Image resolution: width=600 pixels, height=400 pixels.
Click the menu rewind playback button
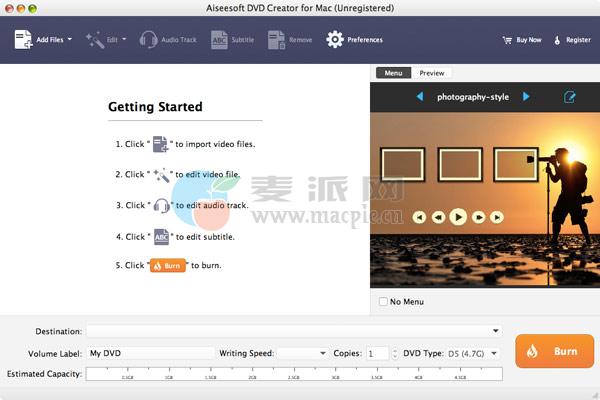[x=438, y=217]
